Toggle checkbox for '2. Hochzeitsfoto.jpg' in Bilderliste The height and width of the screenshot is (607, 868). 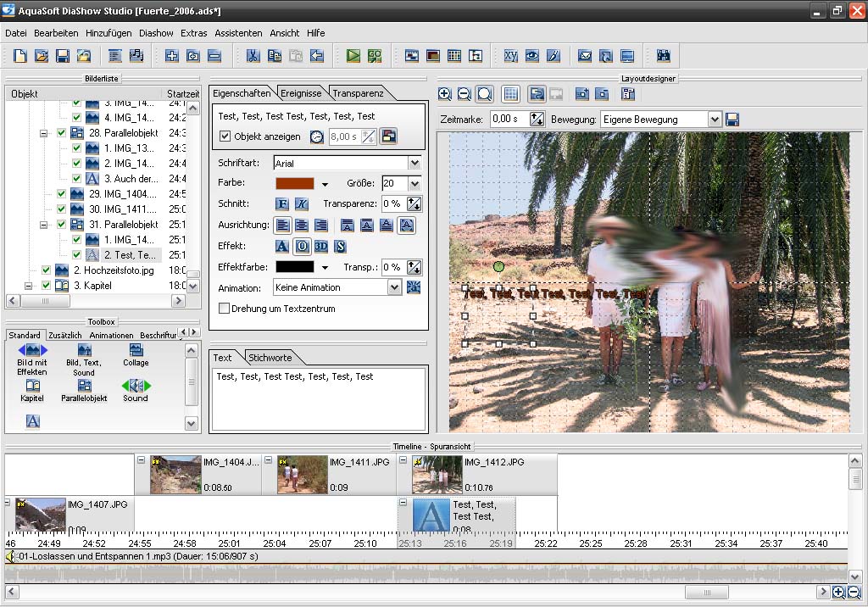[47, 270]
